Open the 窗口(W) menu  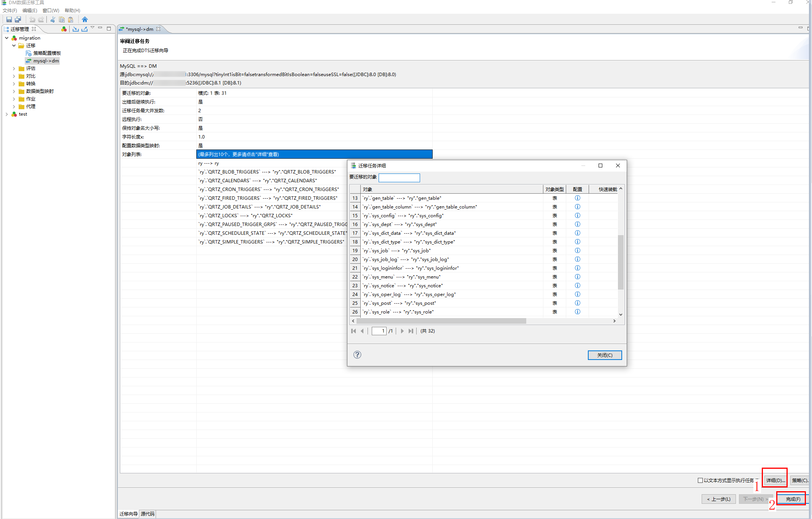point(51,11)
